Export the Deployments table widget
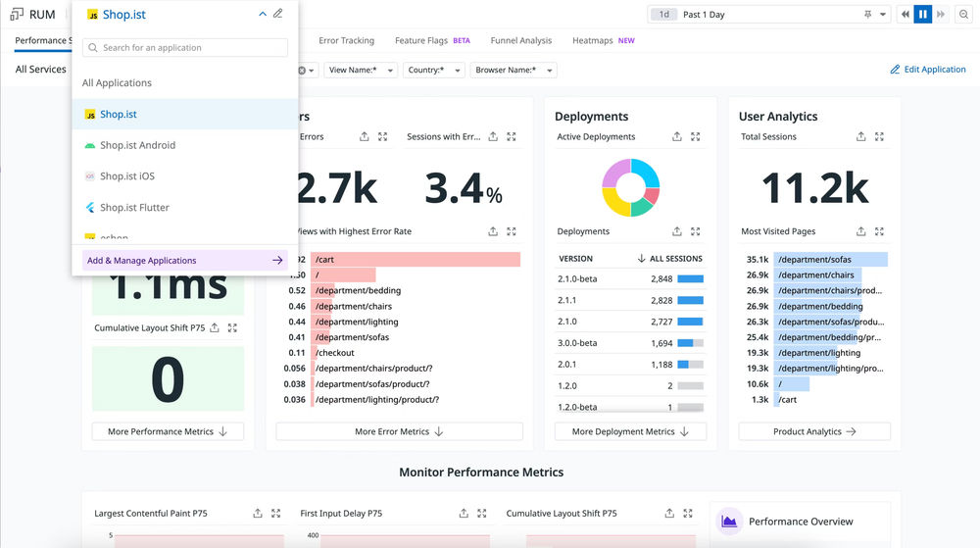Image resolution: width=980 pixels, height=548 pixels. [677, 231]
